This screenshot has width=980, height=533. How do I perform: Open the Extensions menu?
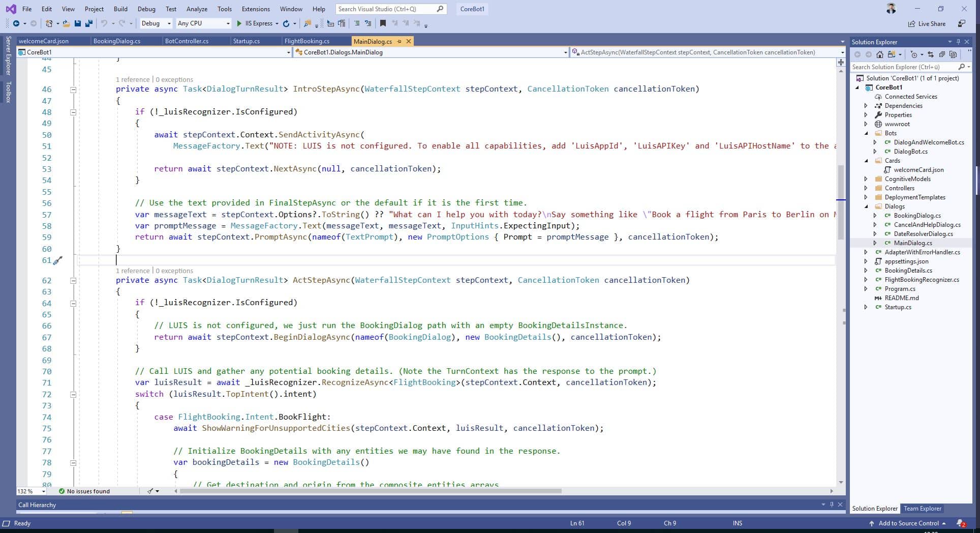click(x=256, y=9)
